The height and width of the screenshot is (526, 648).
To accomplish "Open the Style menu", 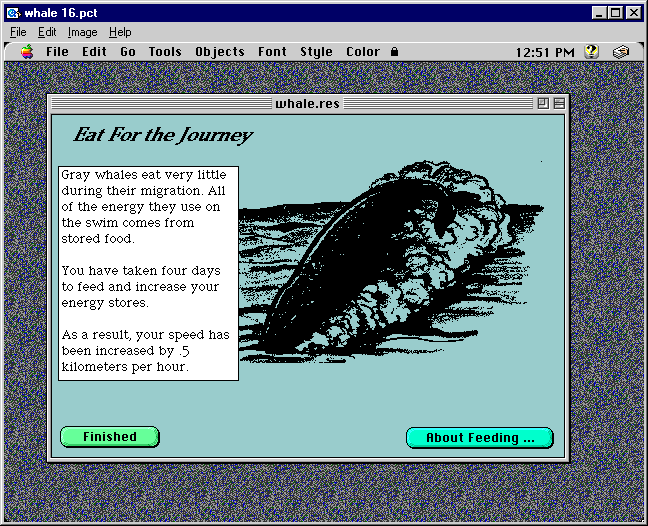I will click(x=316, y=52).
